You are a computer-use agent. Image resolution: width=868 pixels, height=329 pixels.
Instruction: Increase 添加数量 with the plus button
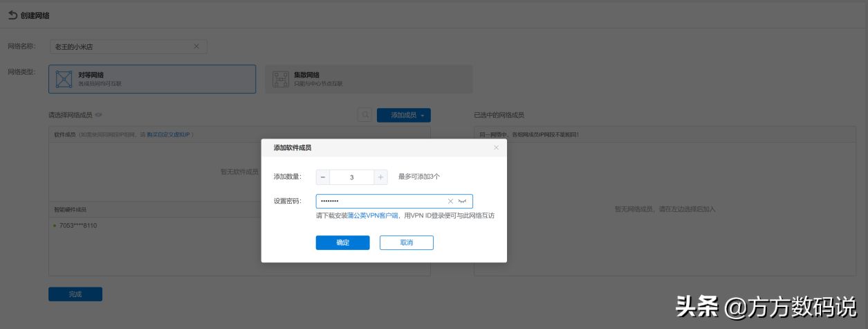(x=380, y=177)
